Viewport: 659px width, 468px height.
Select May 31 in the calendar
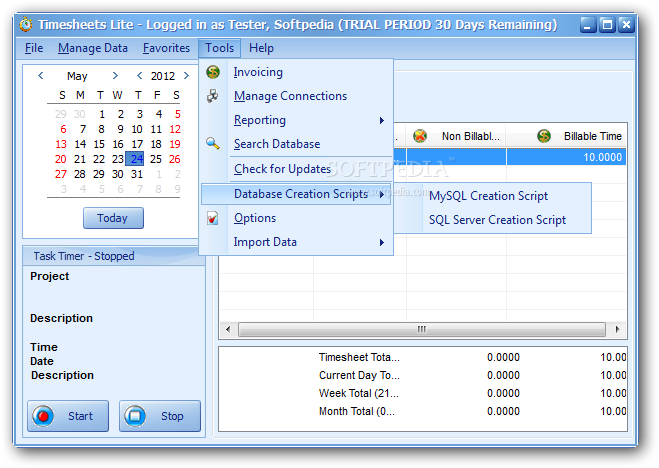pos(137,174)
